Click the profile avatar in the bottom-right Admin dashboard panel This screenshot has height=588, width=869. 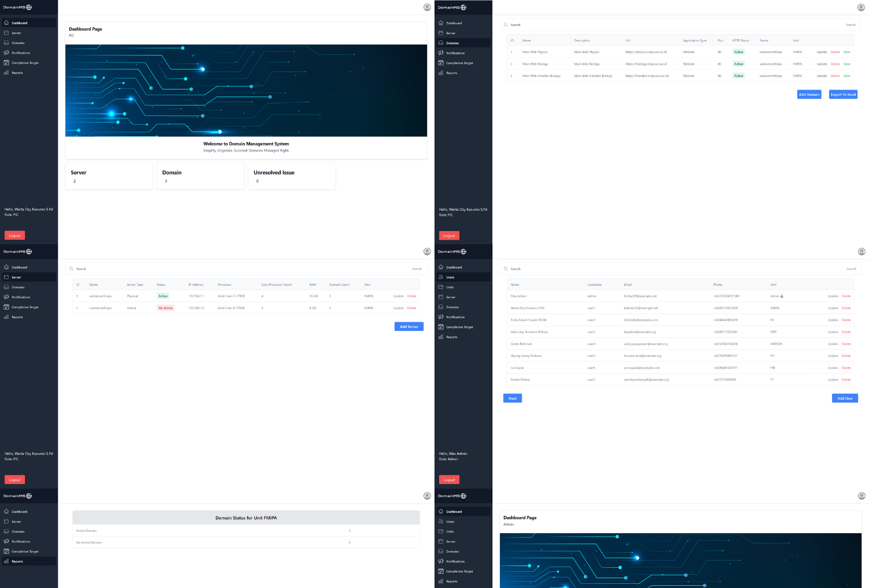pos(861,496)
